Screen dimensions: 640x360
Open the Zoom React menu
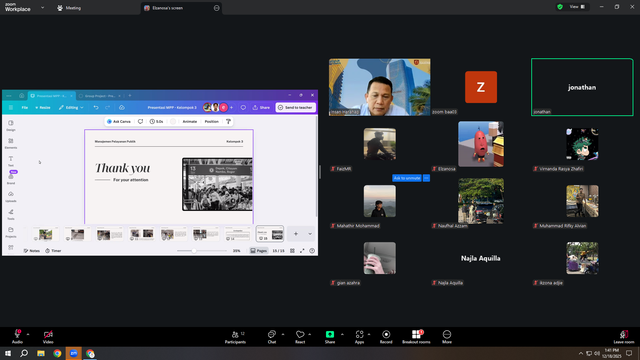(x=300, y=337)
